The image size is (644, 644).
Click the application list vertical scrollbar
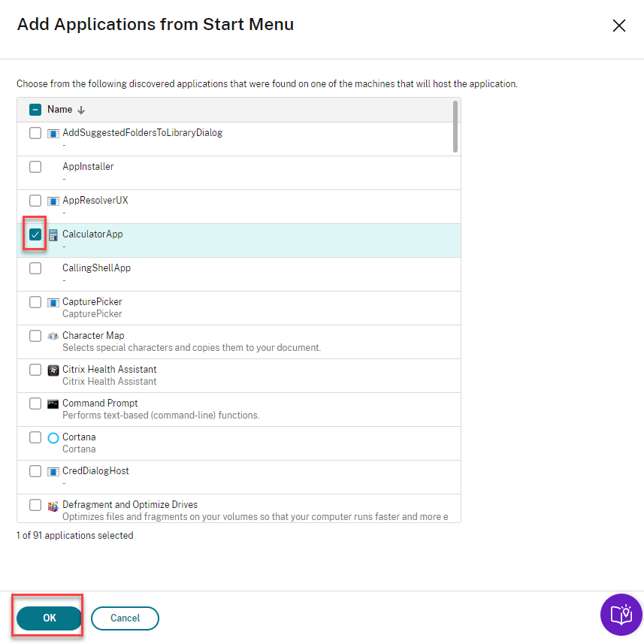point(455,127)
